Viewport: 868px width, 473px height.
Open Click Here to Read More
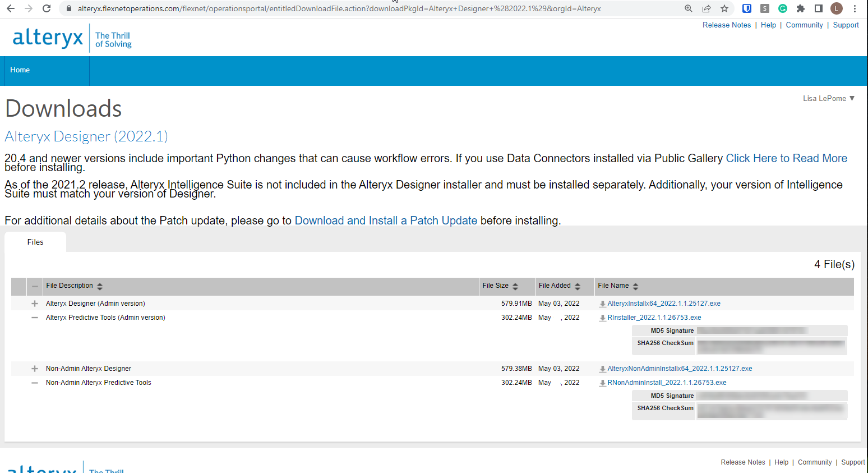pyautogui.click(x=786, y=158)
